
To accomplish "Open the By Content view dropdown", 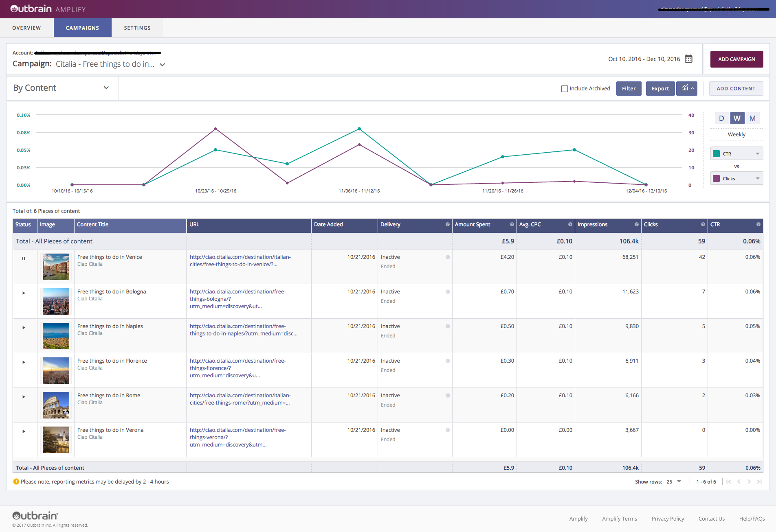I will [x=62, y=88].
